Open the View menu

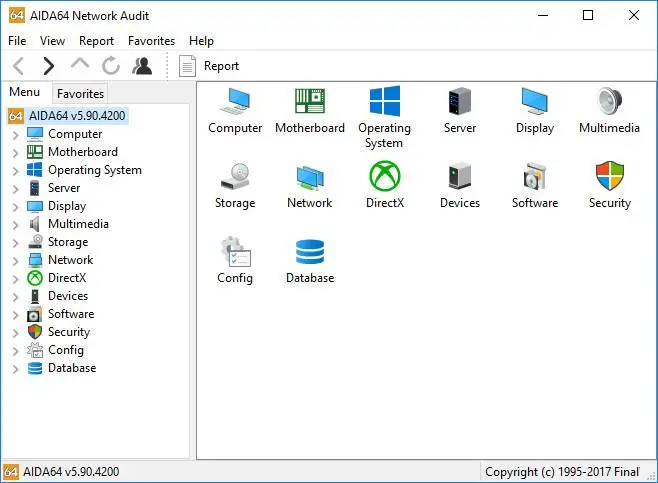point(52,41)
